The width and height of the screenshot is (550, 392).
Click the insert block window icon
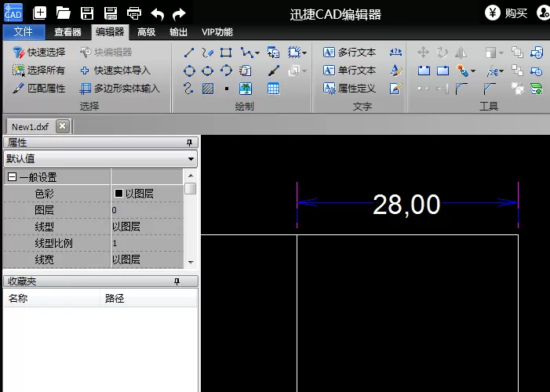(x=273, y=53)
